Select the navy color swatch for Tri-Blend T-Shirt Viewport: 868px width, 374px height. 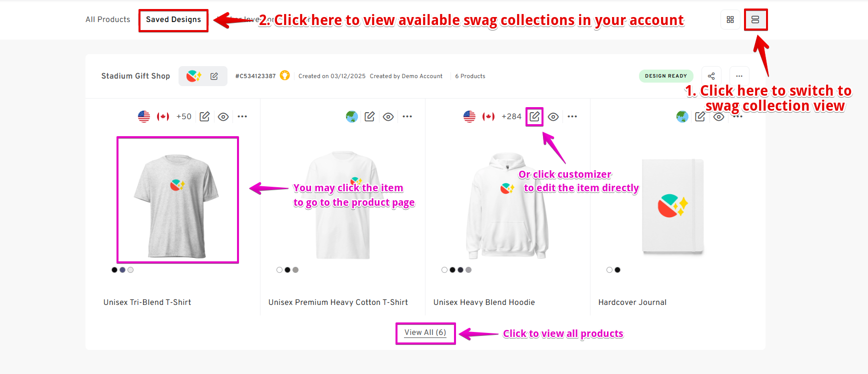coord(122,270)
